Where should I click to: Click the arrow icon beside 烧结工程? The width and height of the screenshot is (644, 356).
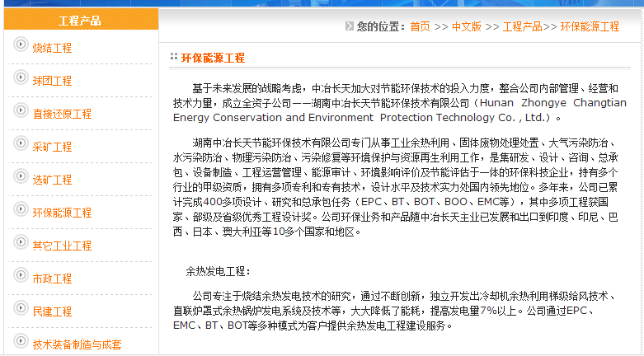[x=21, y=44]
